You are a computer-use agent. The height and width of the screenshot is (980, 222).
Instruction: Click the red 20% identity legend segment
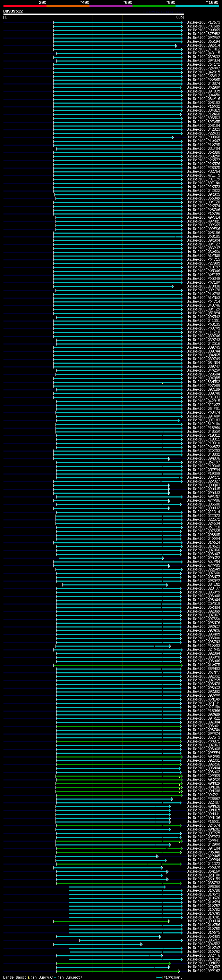click(25, 6)
